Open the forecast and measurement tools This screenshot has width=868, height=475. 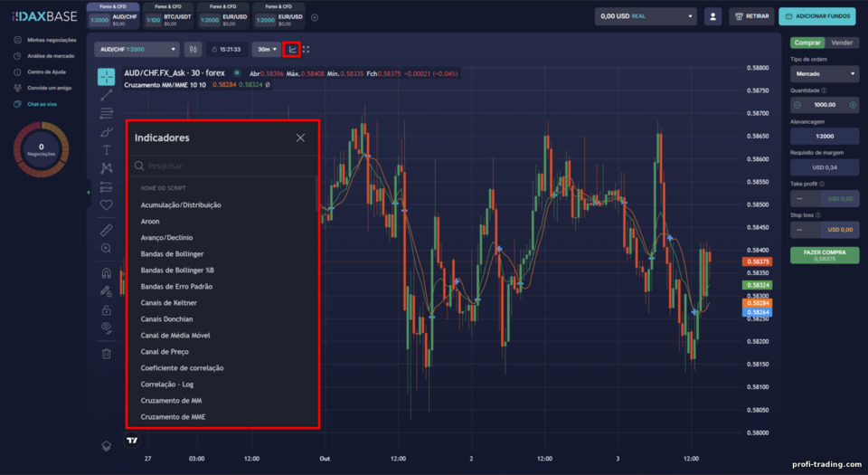(x=107, y=186)
